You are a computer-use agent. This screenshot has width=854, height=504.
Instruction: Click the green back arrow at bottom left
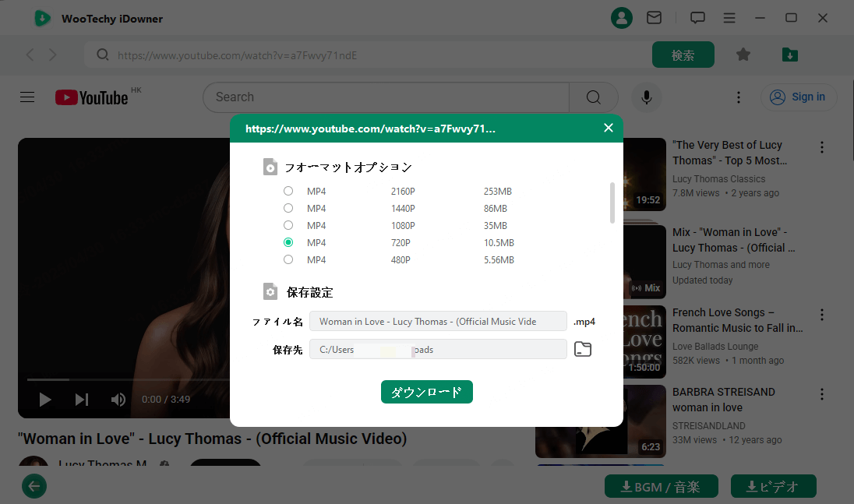(34, 486)
